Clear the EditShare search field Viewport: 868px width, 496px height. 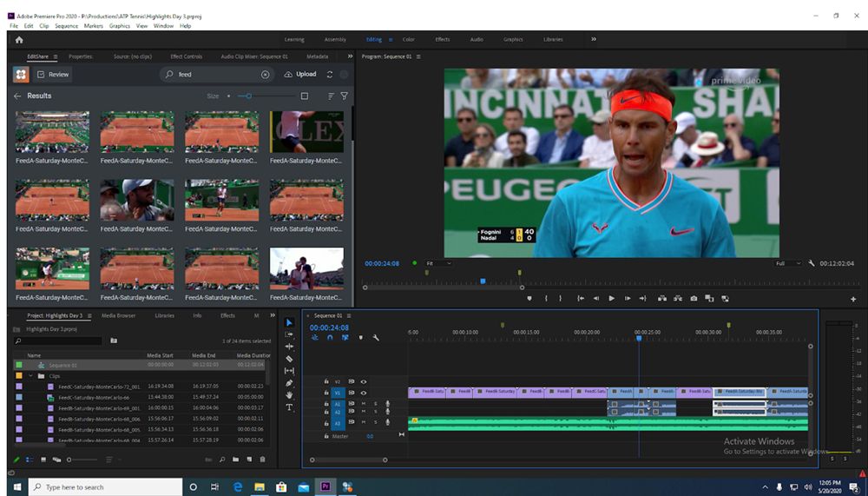266,75
